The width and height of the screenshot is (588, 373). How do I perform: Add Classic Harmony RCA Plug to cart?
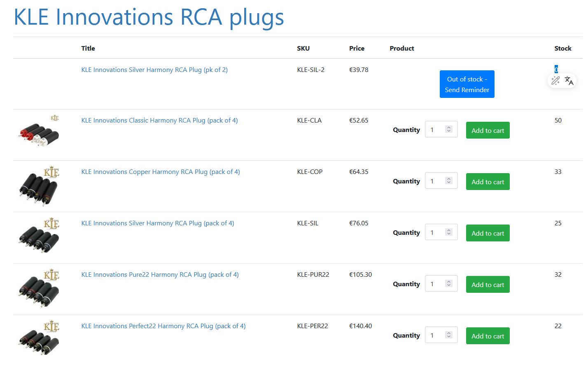488,130
